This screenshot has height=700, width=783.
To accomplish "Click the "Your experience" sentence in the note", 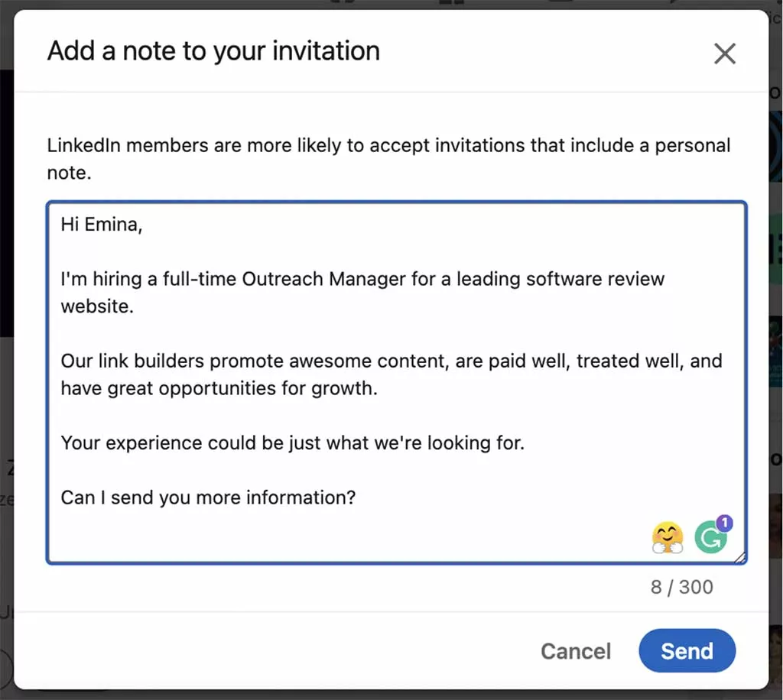I will pyautogui.click(x=291, y=442).
